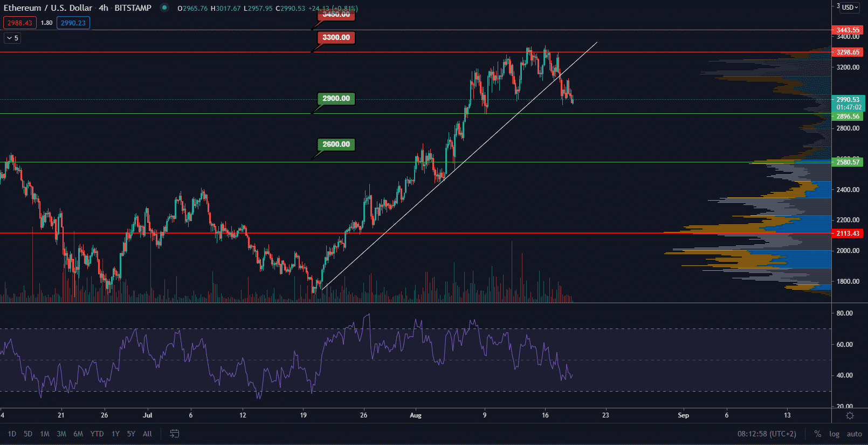Viewport: 868px width, 445px height.
Task: Open the USD currency dropdown
Action: coord(850,8)
